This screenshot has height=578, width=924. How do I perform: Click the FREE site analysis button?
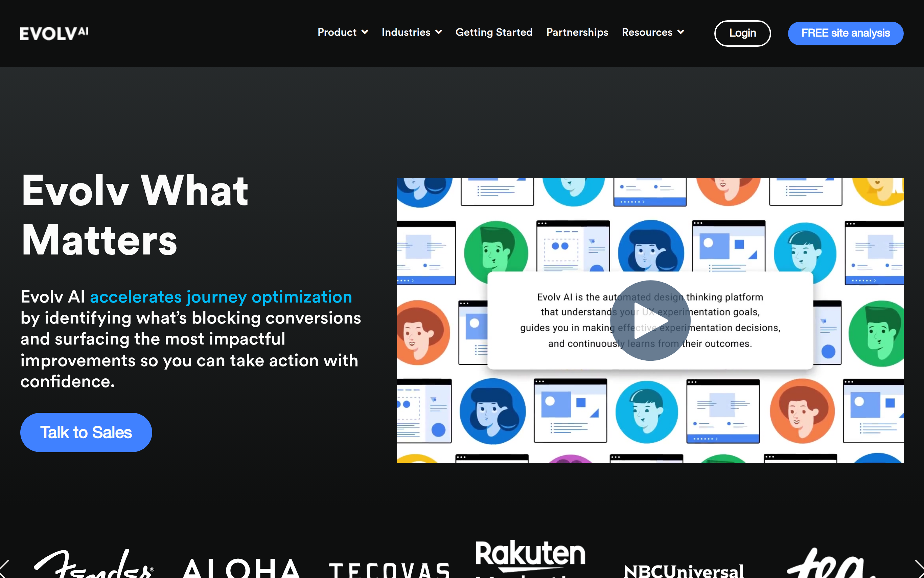coord(845,33)
